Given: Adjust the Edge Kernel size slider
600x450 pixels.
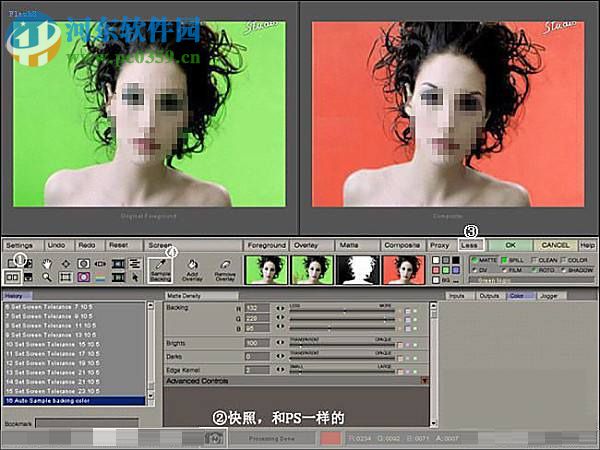Looking at the screenshot, I should (342, 372).
